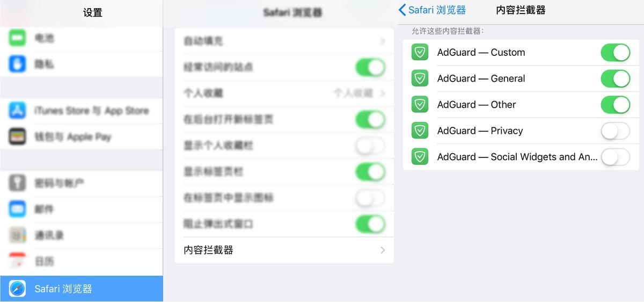Enable the AdGuard — Privacy toggle
The height and width of the screenshot is (302, 644).
(615, 131)
